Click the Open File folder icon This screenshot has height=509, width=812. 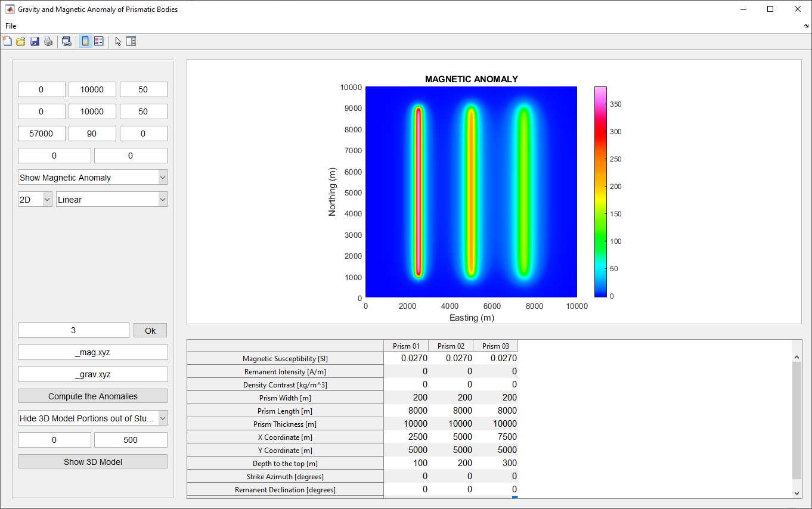click(21, 41)
